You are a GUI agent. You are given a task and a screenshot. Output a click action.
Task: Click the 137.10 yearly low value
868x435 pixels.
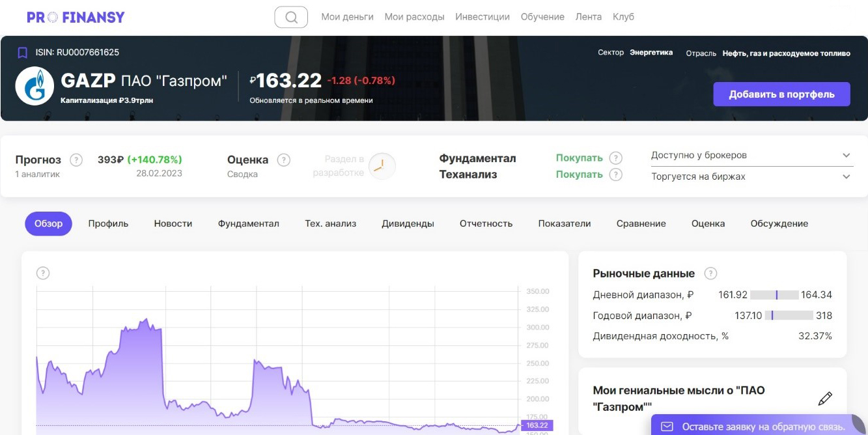pos(748,316)
